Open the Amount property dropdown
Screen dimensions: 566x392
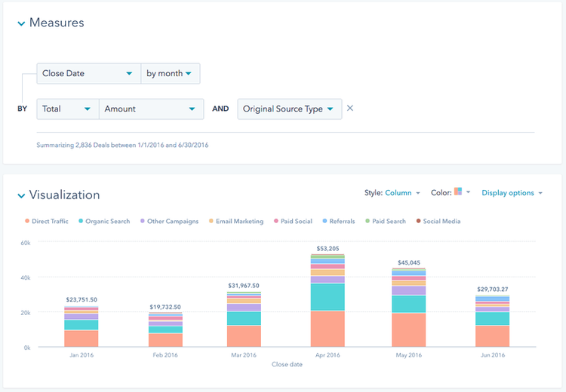coord(151,109)
